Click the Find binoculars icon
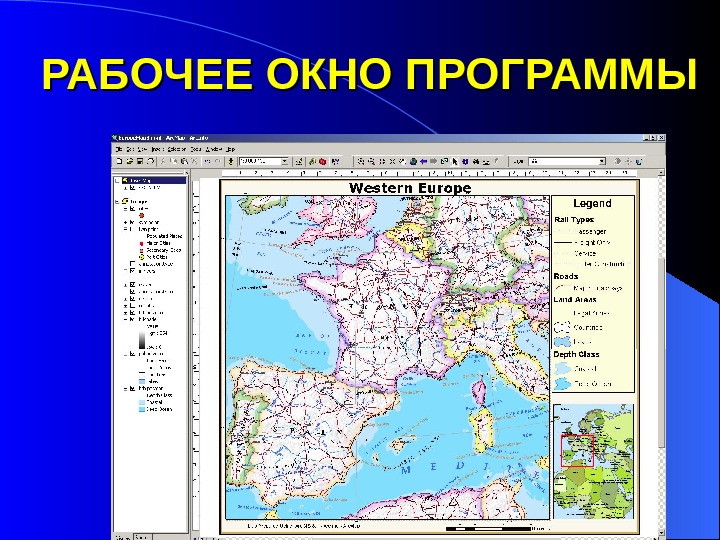 coord(476,161)
